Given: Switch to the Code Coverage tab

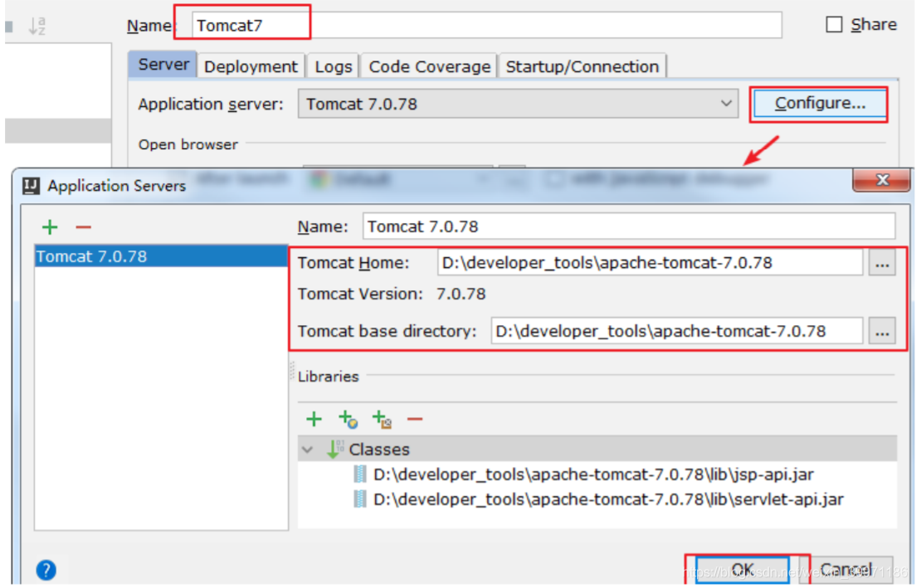Looking at the screenshot, I should click(x=430, y=66).
